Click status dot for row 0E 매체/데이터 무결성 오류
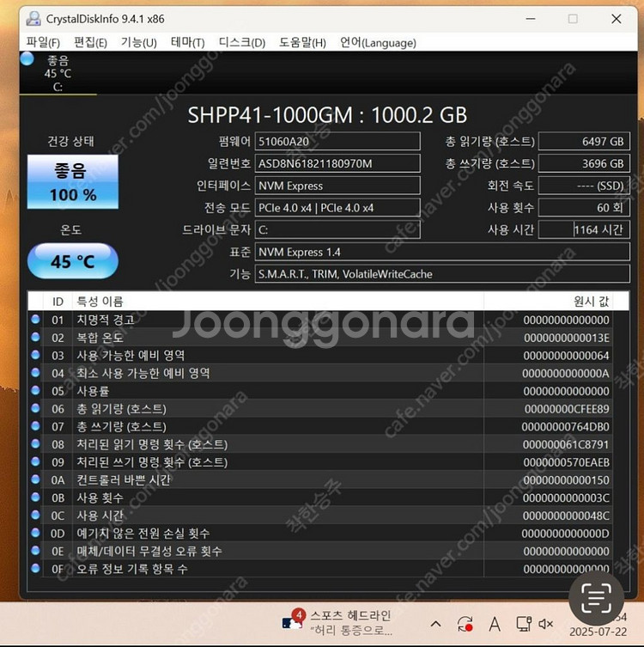The height and width of the screenshot is (647, 644). (35, 551)
